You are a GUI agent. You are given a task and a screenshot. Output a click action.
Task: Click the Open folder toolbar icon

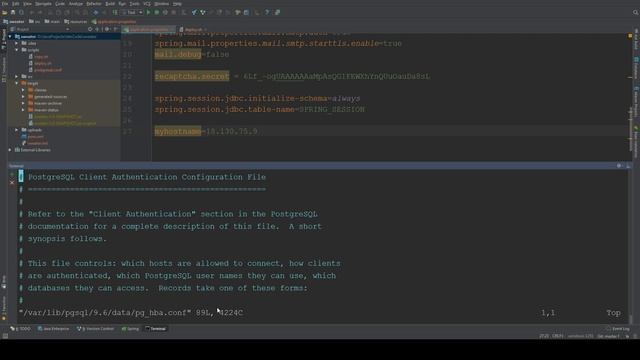tap(5, 13)
